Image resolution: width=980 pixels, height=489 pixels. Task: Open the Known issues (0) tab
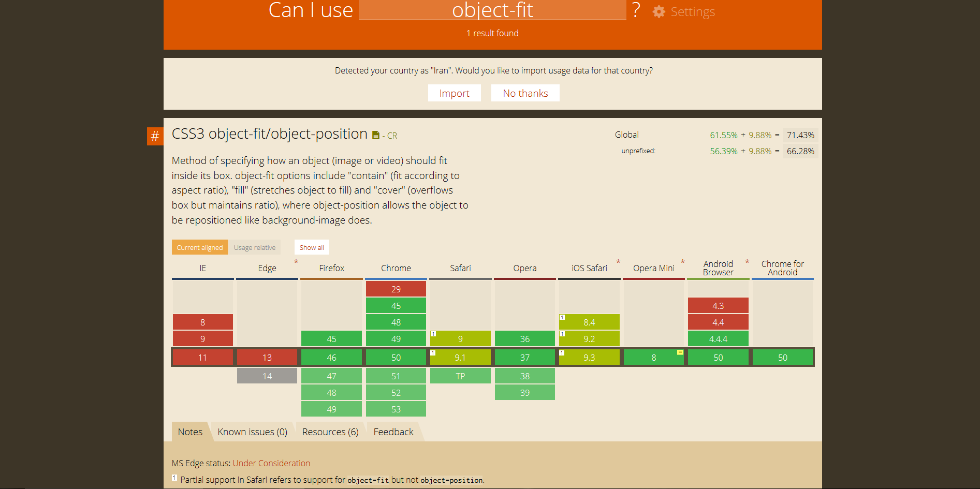[x=252, y=432]
